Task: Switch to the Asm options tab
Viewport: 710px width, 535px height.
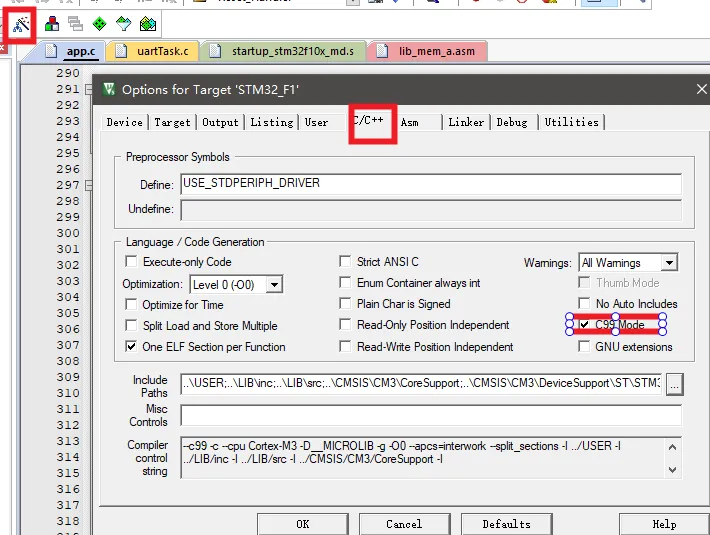Action: pyautogui.click(x=409, y=122)
